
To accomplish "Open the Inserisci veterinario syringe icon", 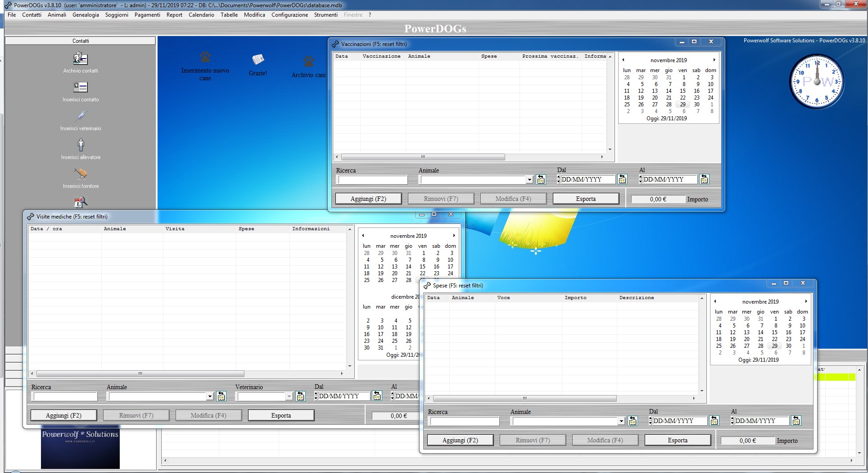I will 81,116.
